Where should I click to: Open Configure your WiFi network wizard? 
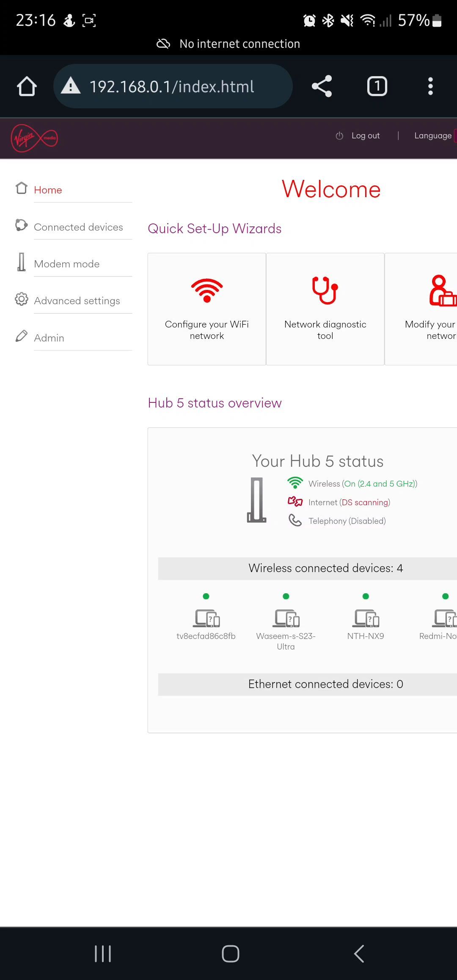pos(207,309)
